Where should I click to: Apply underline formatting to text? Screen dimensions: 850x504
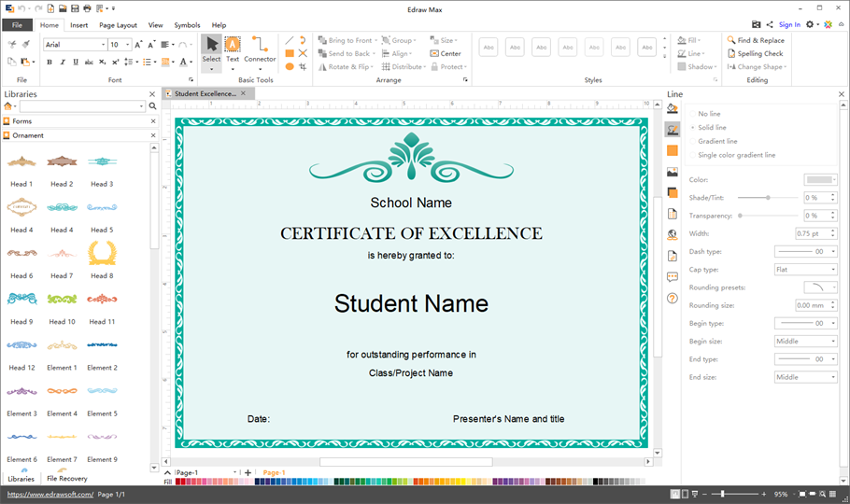pyautogui.click(x=75, y=63)
